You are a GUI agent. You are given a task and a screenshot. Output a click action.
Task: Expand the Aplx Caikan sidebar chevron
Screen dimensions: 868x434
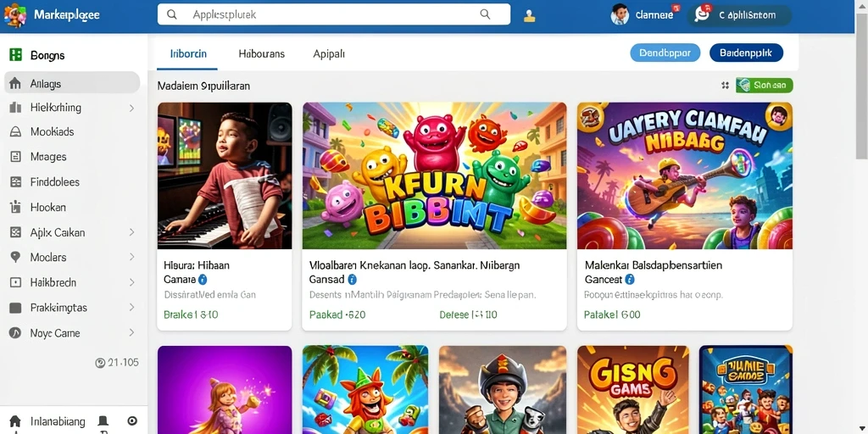coord(131,232)
